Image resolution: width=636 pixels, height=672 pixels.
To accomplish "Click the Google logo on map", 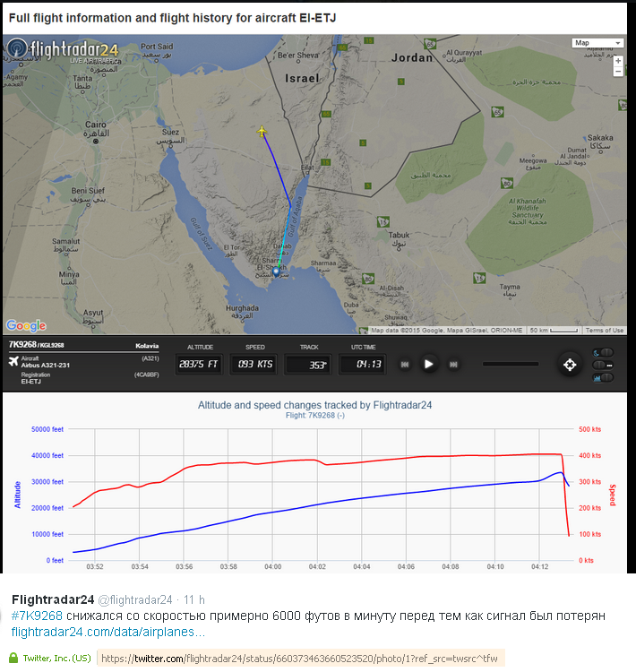I will [25, 325].
